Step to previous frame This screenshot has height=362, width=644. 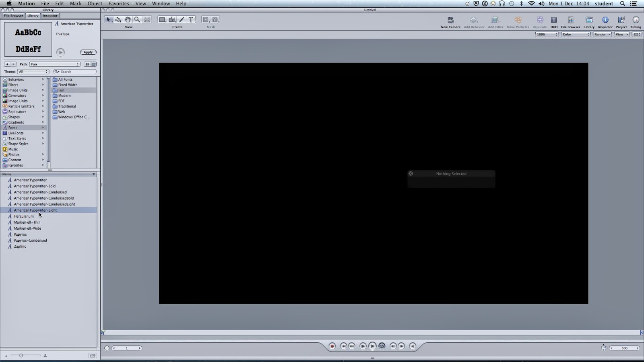point(393,346)
